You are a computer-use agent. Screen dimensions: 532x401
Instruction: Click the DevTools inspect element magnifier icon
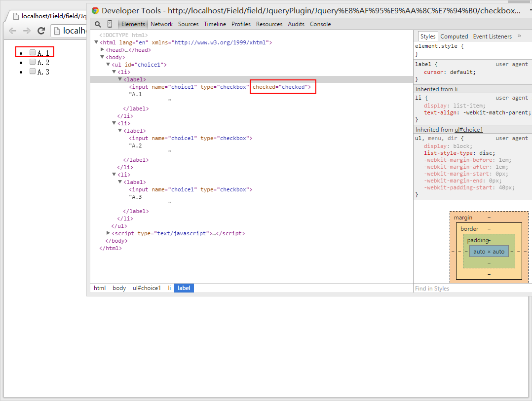pos(98,24)
